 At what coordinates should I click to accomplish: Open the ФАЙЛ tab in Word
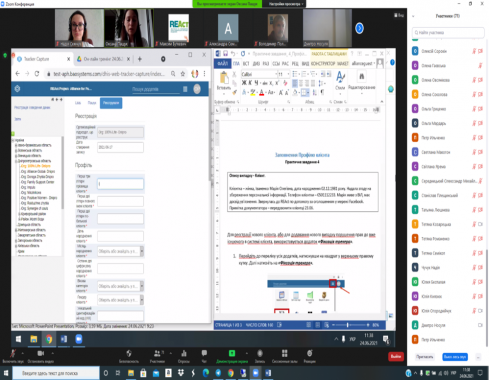pyautogui.click(x=222, y=63)
